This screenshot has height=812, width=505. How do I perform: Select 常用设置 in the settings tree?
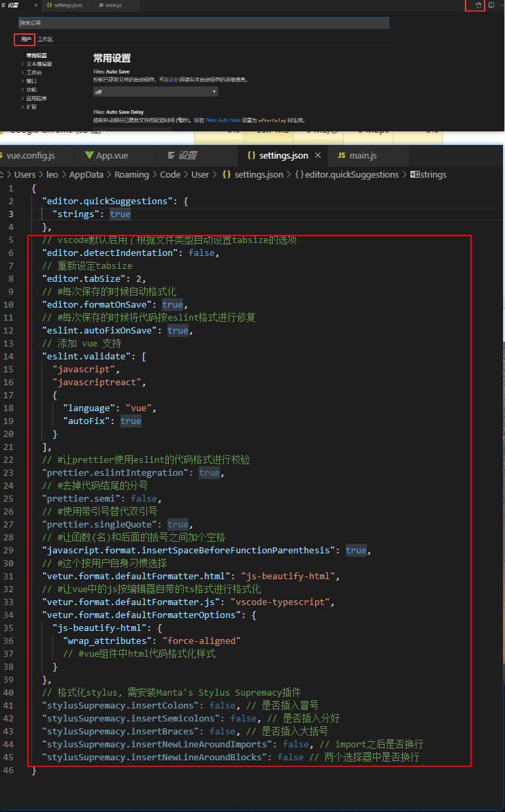[x=37, y=55]
